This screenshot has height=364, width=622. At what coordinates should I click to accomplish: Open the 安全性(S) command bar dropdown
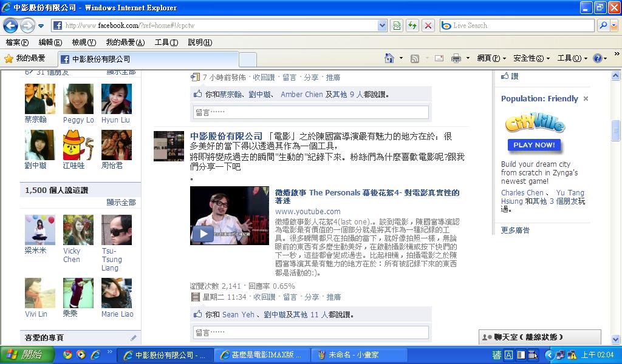pos(531,59)
